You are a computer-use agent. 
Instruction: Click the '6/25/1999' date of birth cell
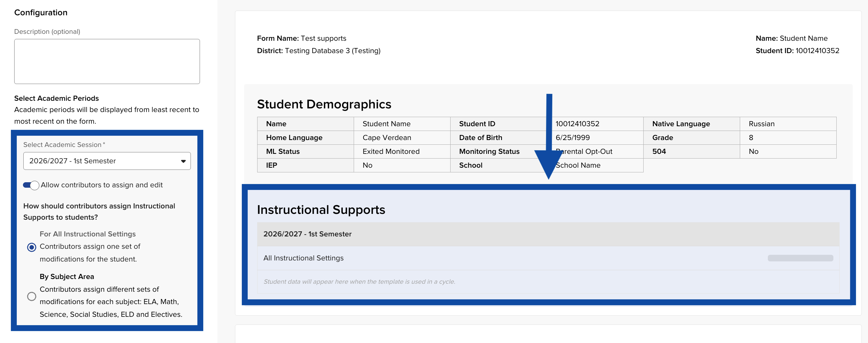pyautogui.click(x=595, y=137)
